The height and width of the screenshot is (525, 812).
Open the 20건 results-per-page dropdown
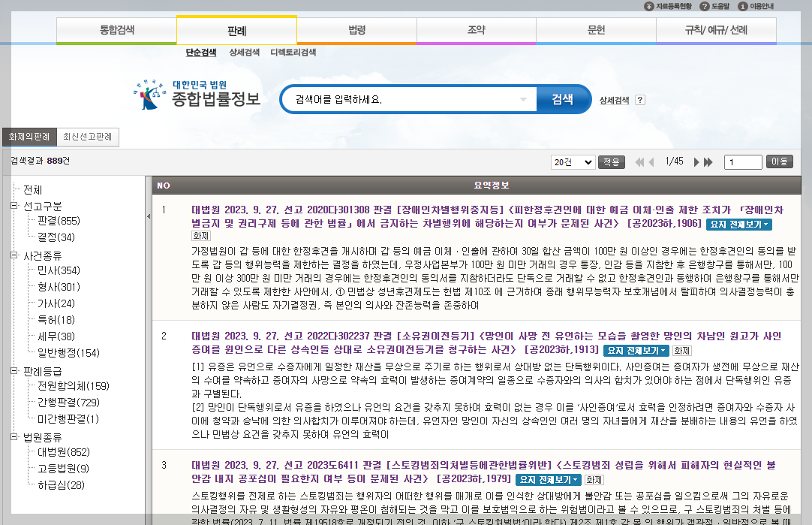tap(573, 161)
